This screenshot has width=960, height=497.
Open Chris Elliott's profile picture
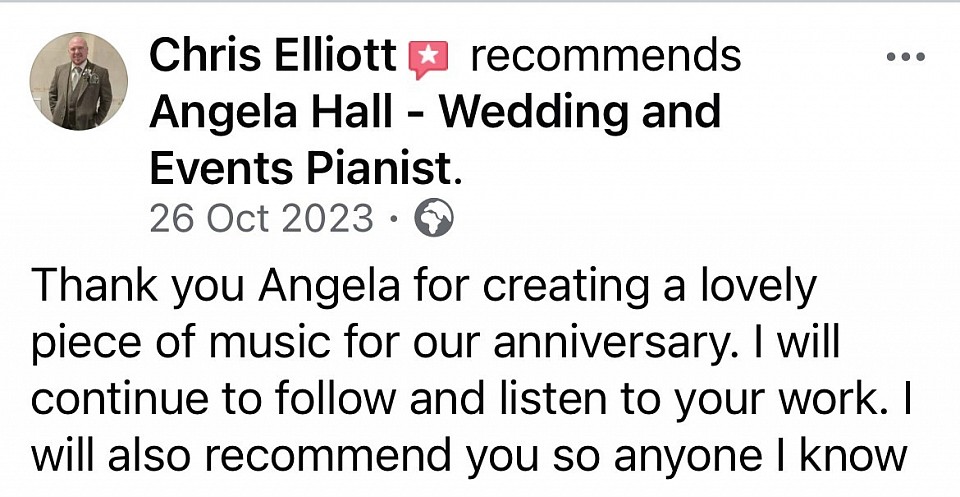point(79,82)
